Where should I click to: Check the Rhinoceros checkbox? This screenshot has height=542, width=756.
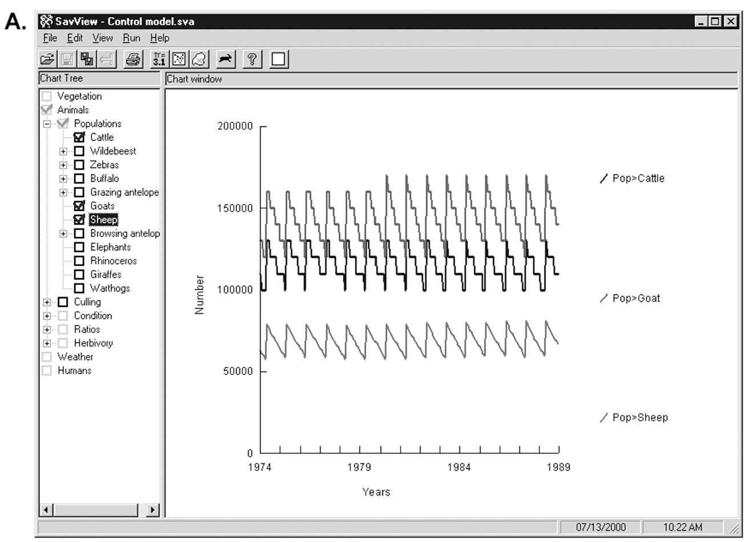click(x=79, y=261)
